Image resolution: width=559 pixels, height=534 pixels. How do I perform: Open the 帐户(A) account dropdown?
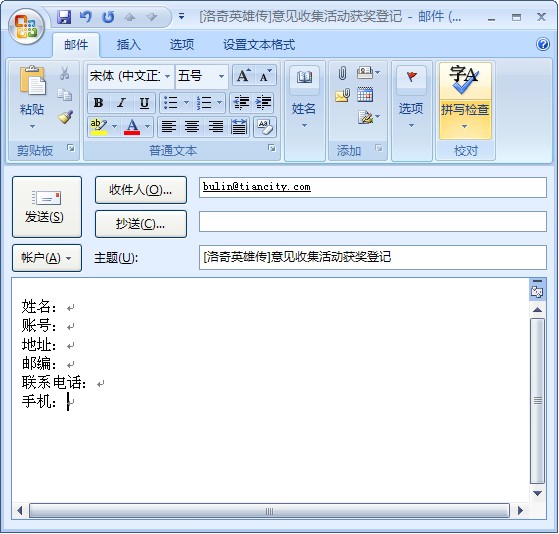click(47, 258)
